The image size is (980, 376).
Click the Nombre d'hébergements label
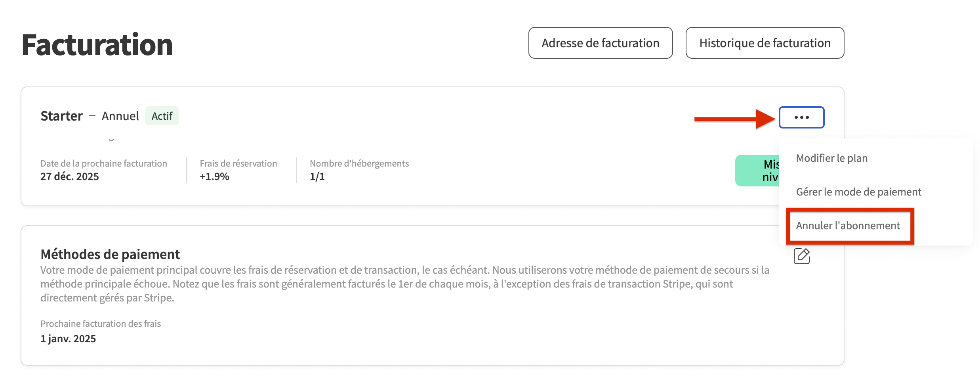(359, 163)
